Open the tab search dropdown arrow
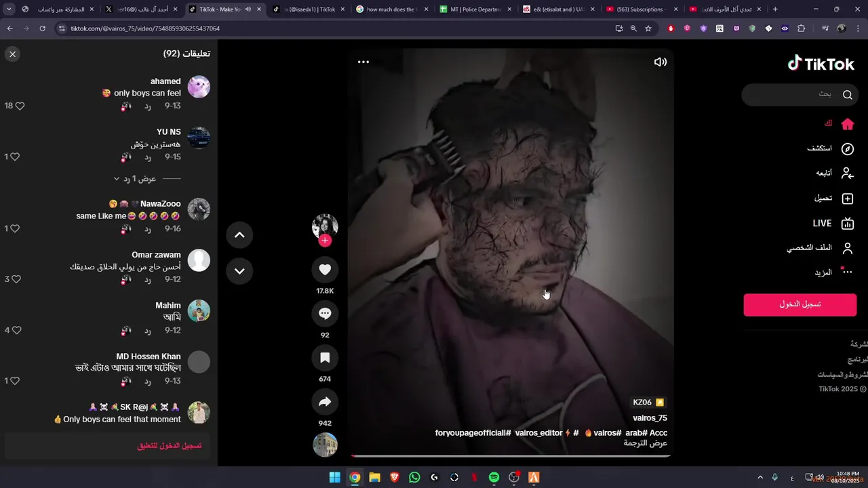868x488 pixels. (x=9, y=9)
